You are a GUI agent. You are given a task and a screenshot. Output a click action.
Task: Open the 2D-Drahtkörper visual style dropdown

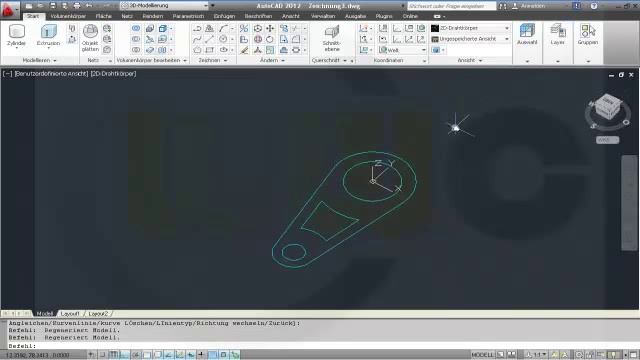pos(471,28)
